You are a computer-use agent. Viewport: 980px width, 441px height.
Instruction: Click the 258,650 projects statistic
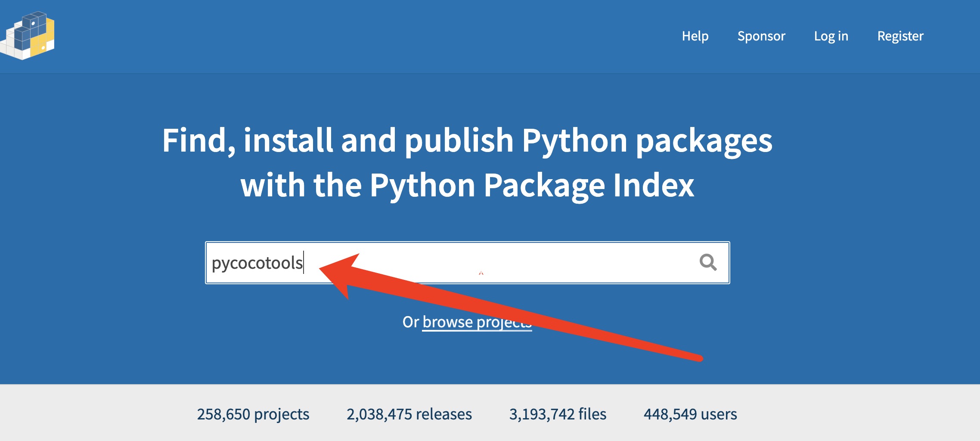[253, 414]
